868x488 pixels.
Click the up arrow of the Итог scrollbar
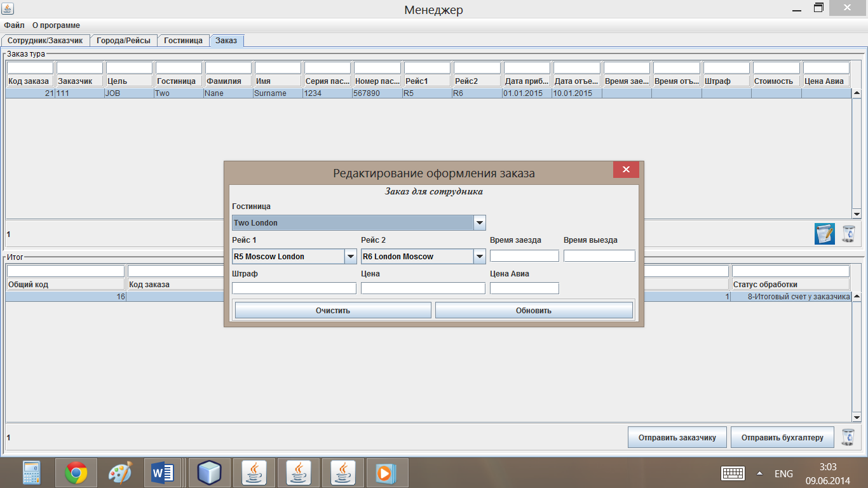coord(857,297)
